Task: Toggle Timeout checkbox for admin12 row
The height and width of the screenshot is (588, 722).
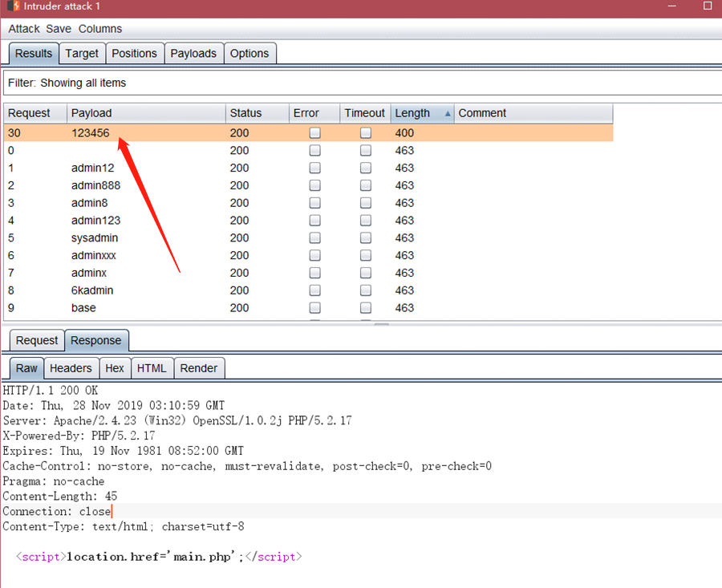Action: 366,168
